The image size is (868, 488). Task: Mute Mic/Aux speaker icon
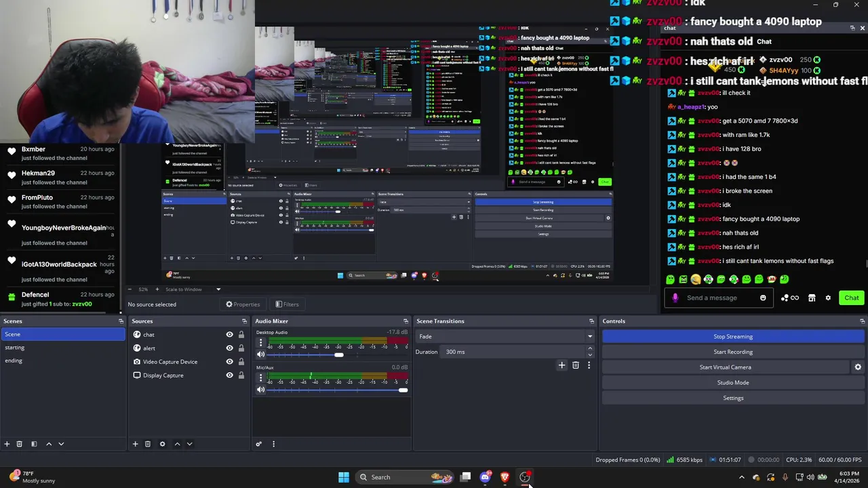pyautogui.click(x=260, y=390)
